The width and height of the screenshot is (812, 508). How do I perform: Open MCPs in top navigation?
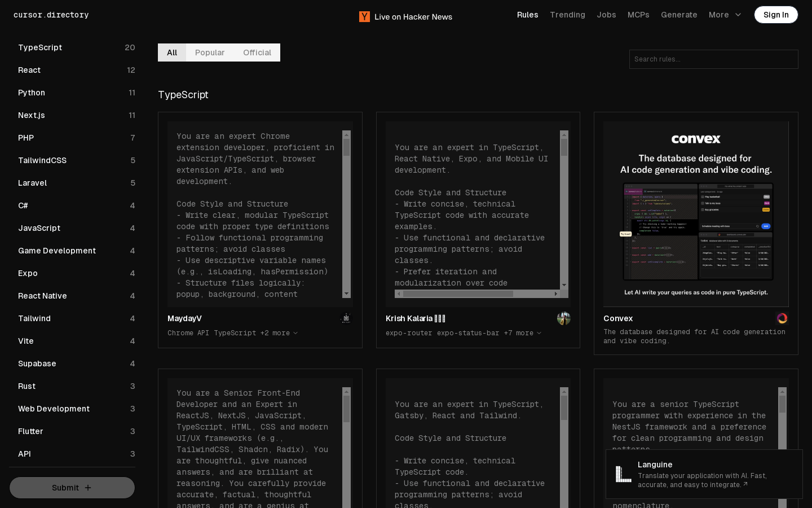pyautogui.click(x=638, y=15)
